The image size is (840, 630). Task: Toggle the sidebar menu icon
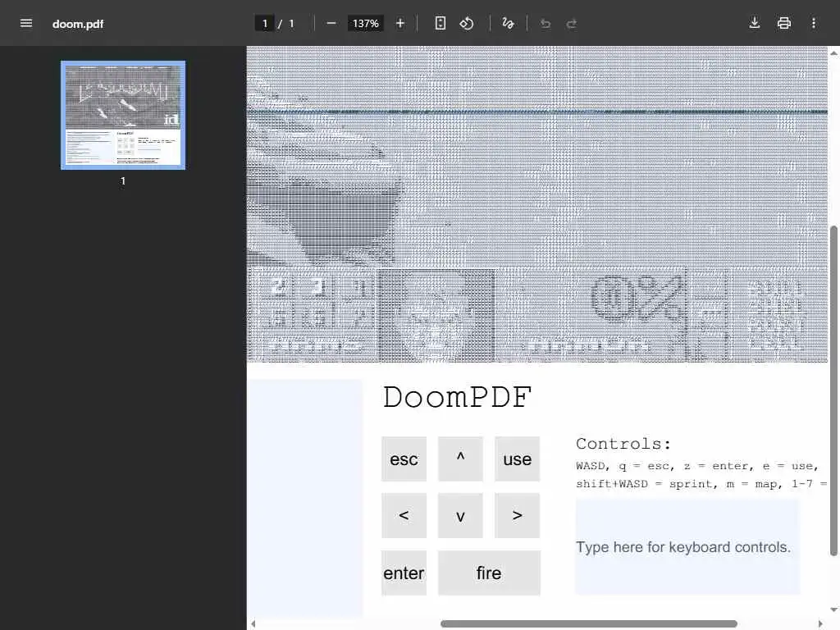point(25,23)
